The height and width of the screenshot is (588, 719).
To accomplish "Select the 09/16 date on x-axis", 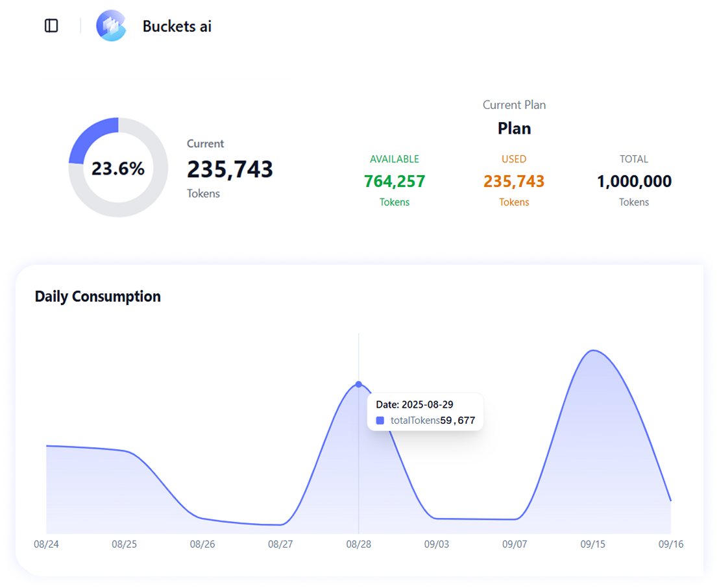I will (x=670, y=544).
